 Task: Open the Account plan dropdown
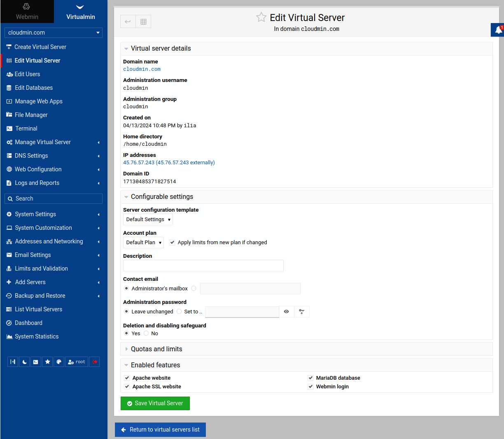(x=143, y=243)
